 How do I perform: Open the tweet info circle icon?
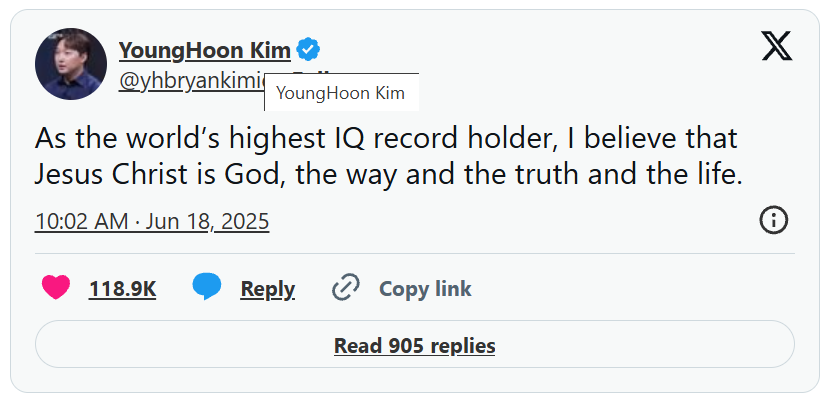774,221
